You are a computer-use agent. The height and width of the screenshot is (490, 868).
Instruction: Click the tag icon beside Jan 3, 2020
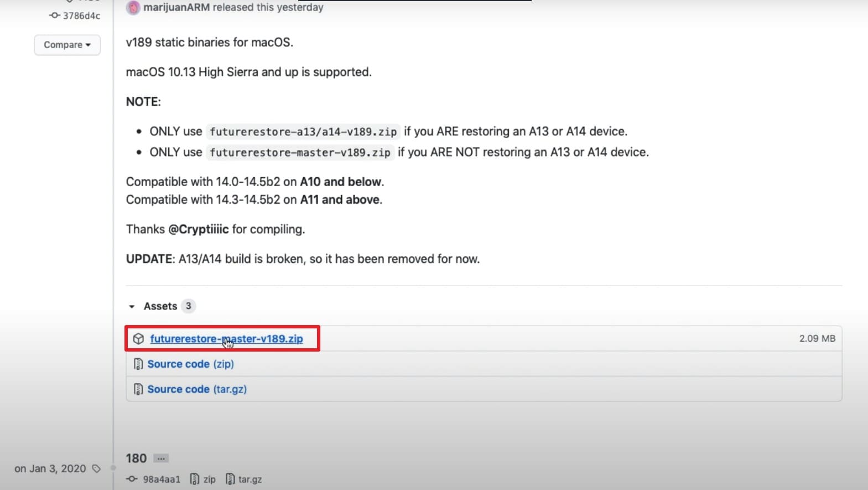tap(96, 469)
